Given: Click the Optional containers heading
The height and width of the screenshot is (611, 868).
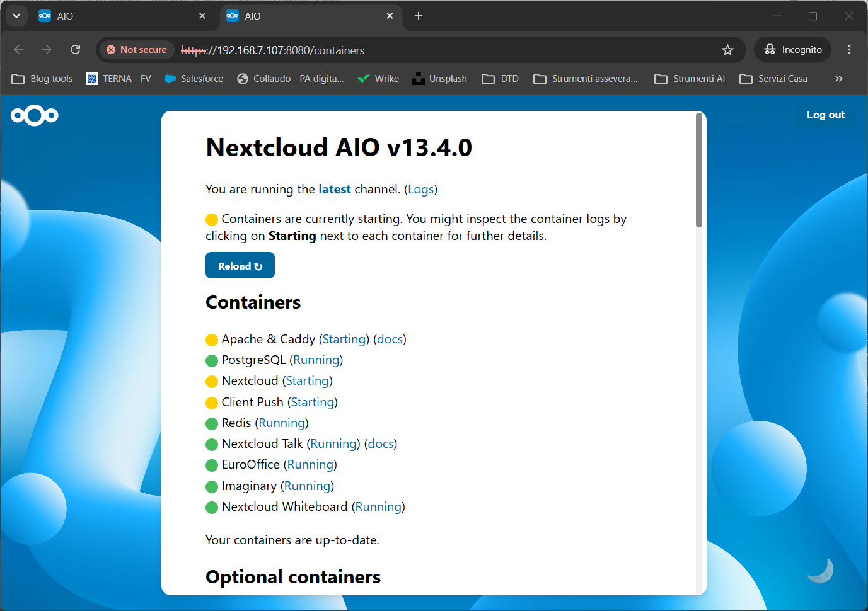Looking at the screenshot, I should click(x=293, y=577).
